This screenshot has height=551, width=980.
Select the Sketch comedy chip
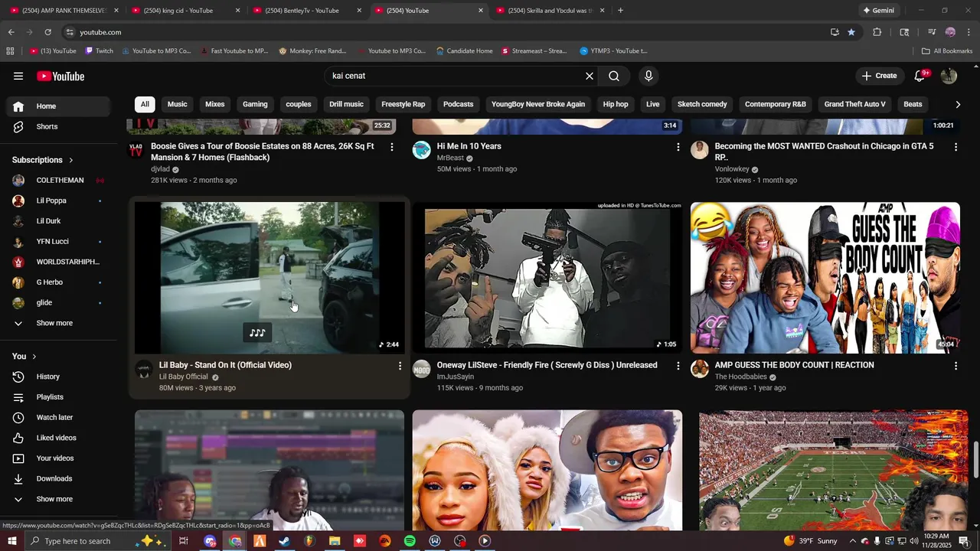702,104
